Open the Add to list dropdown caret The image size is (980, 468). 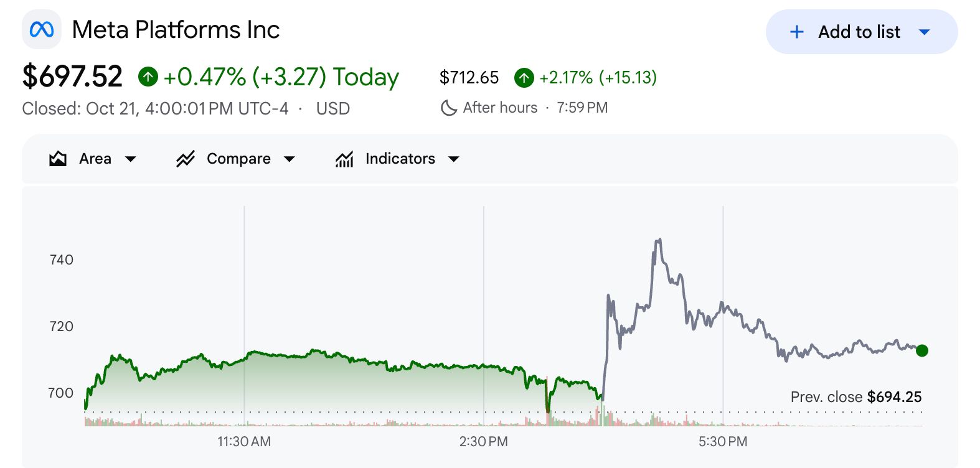925,32
